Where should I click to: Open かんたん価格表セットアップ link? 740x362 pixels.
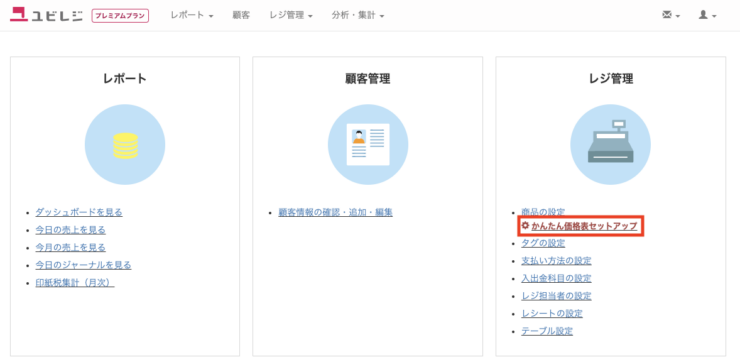tap(584, 227)
